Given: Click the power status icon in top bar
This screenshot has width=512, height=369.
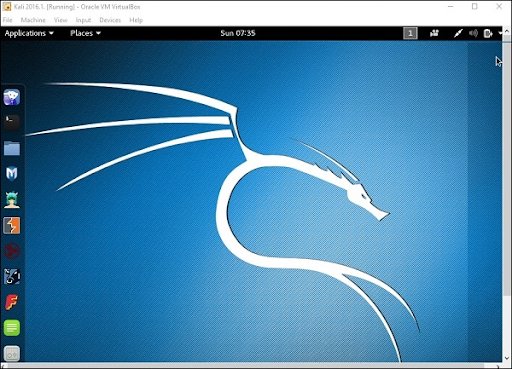Looking at the screenshot, I should (x=488, y=33).
